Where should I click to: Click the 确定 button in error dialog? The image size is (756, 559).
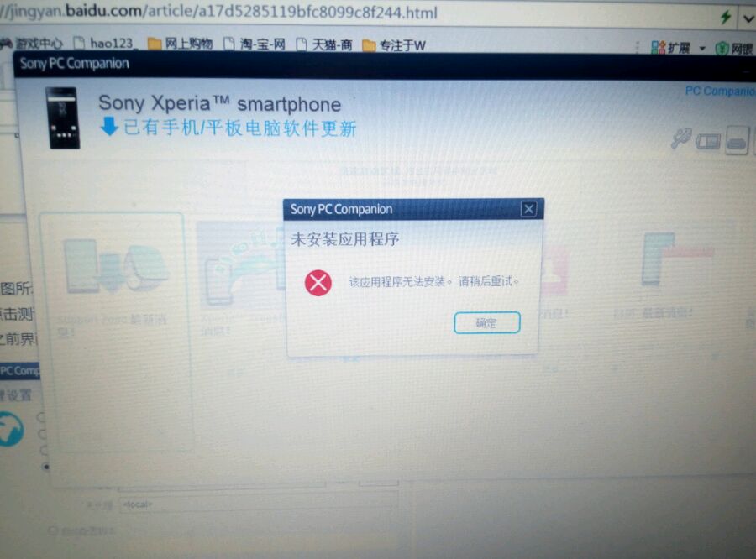click(x=487, y=322)
